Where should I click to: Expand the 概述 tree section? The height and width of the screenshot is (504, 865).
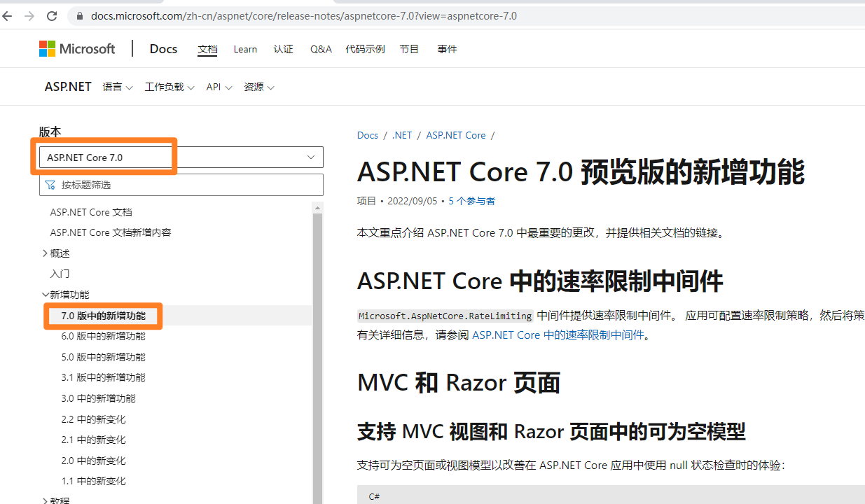[x=56, y=253]
